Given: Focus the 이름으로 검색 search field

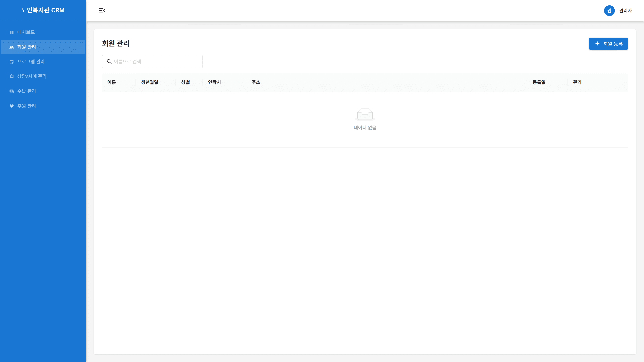Looking at the screenshot, I should click(x=156, y=62).
